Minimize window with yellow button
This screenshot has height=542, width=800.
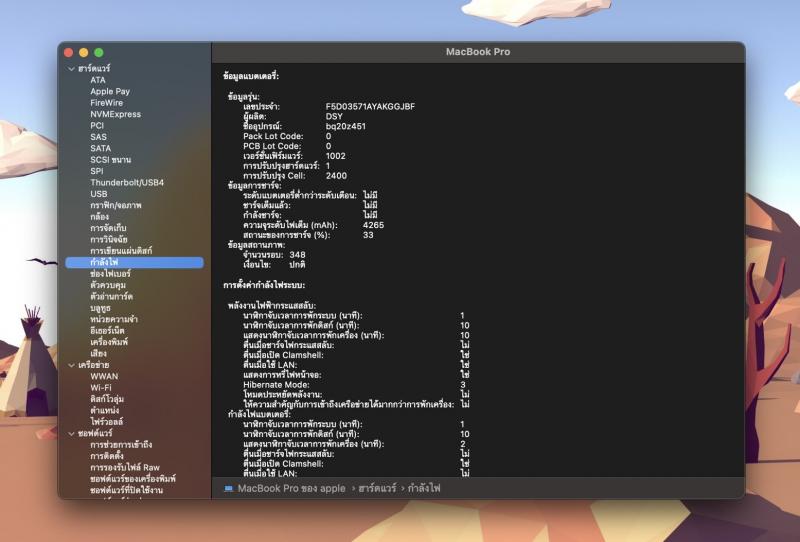coord(84,53)
